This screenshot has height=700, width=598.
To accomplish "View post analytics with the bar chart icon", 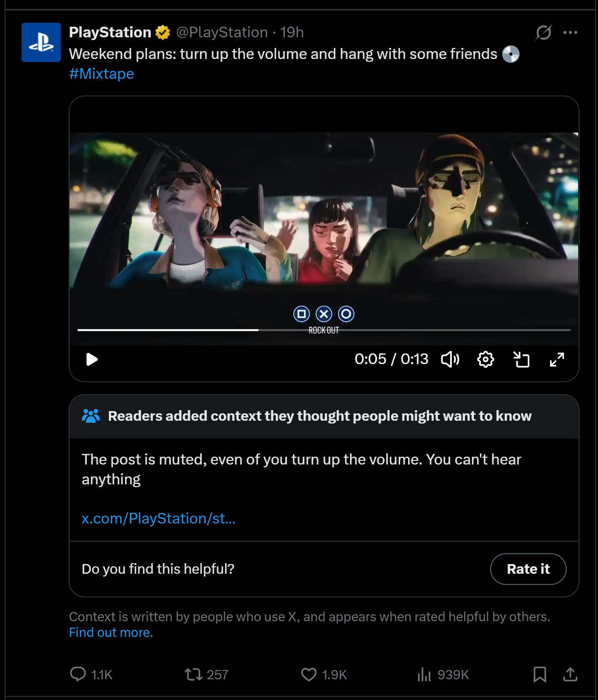I will (x=424, y=675).
